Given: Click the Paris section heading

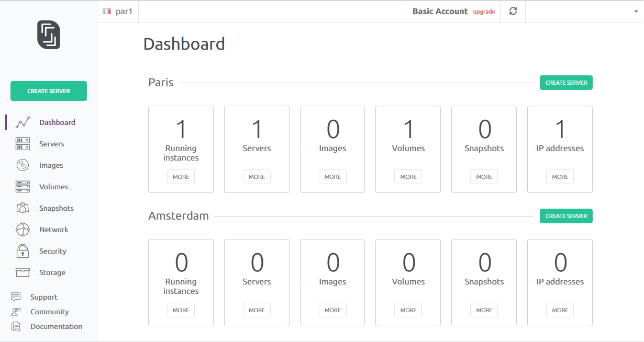Looking at the screenshot, I should pyautogui.click(x=161, y=83).
